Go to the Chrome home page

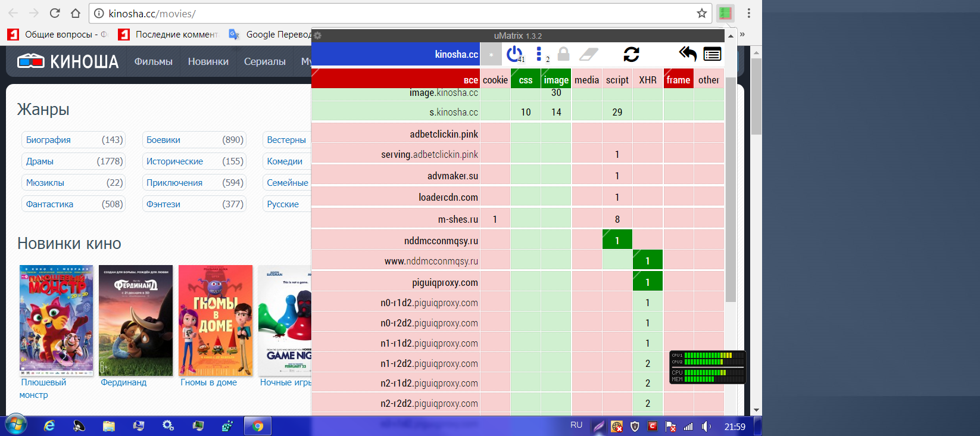click(76, 13)
